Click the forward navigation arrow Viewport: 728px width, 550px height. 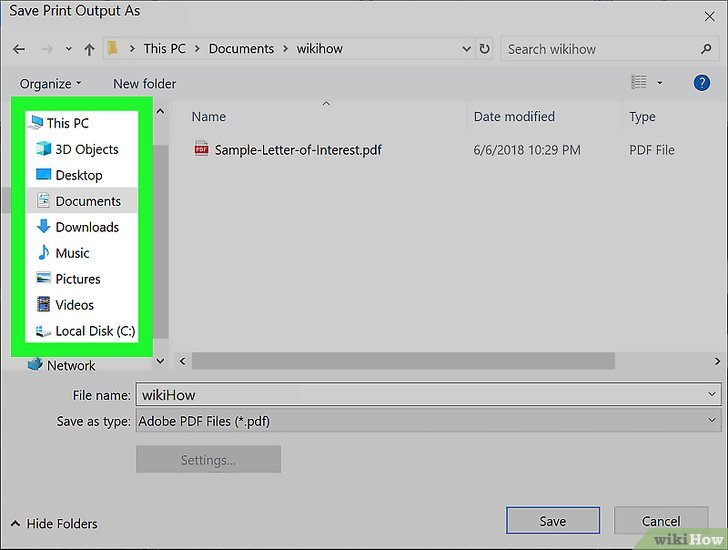coord(47,49)
